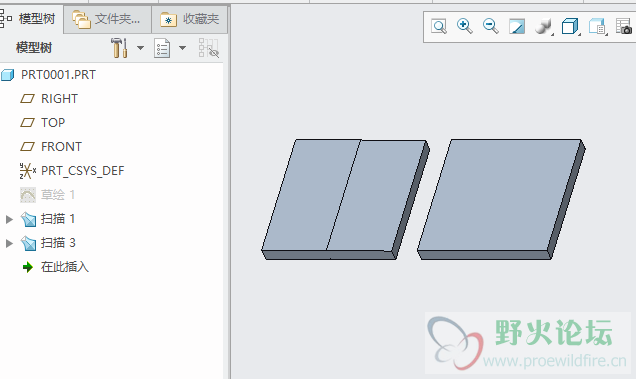Switch to the 文件夹 browser tab
Image resolution: width=636 pixels, height=379 pixels.
pos(107,19)
